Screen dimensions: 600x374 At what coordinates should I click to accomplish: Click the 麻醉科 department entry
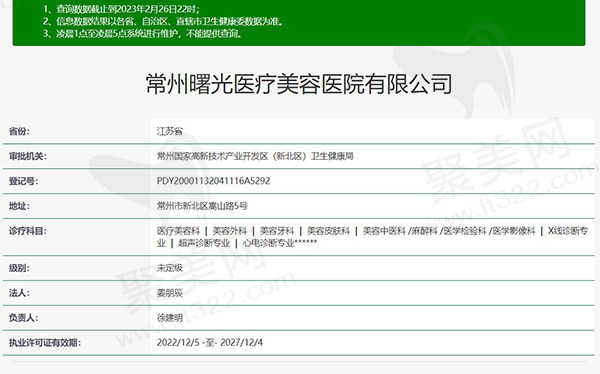424,231
